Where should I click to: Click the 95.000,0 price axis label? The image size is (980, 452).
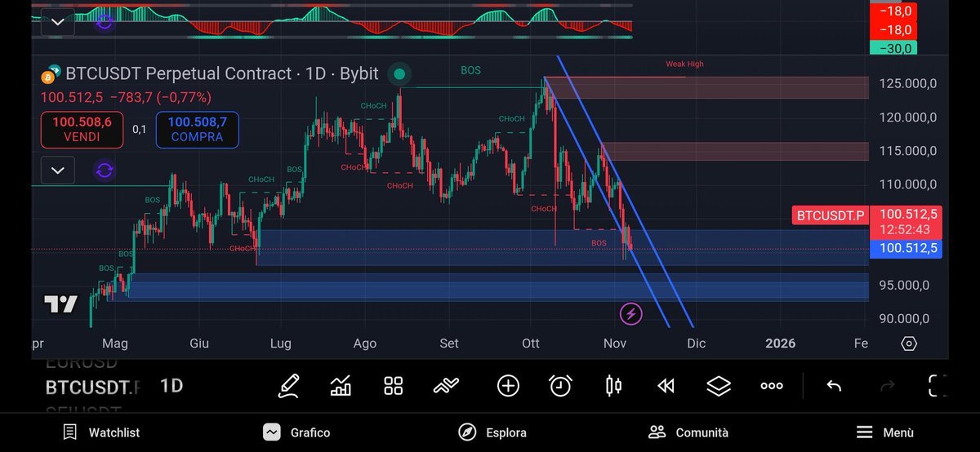coord(902,286)
